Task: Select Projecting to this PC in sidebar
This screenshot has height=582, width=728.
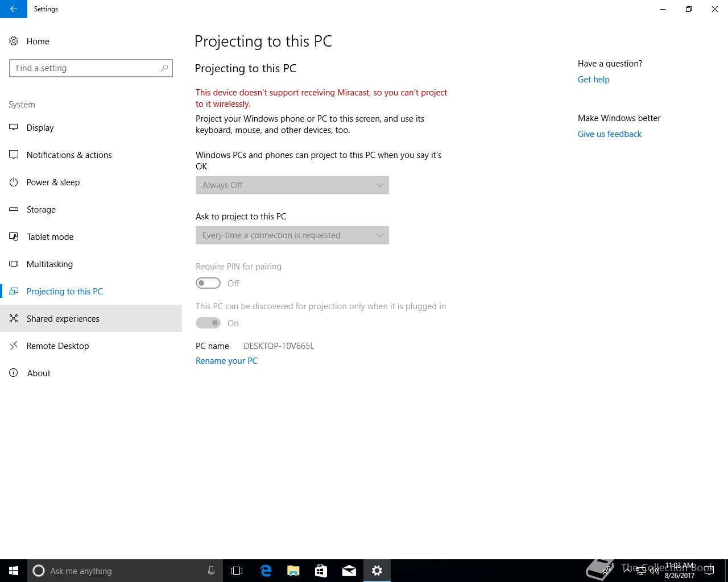Action: point(91,291)
